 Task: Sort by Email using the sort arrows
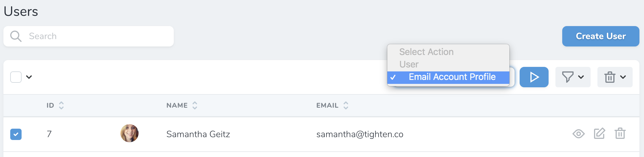[346, 105]
